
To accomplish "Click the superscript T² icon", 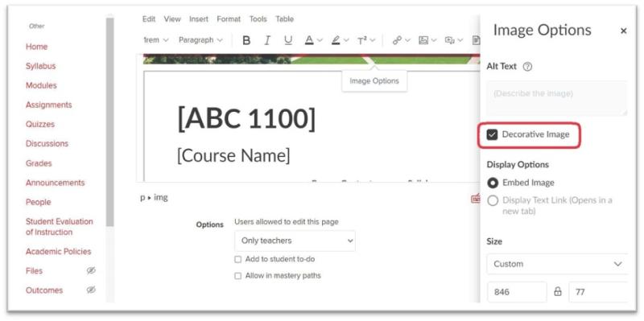I will pos(362,40).
